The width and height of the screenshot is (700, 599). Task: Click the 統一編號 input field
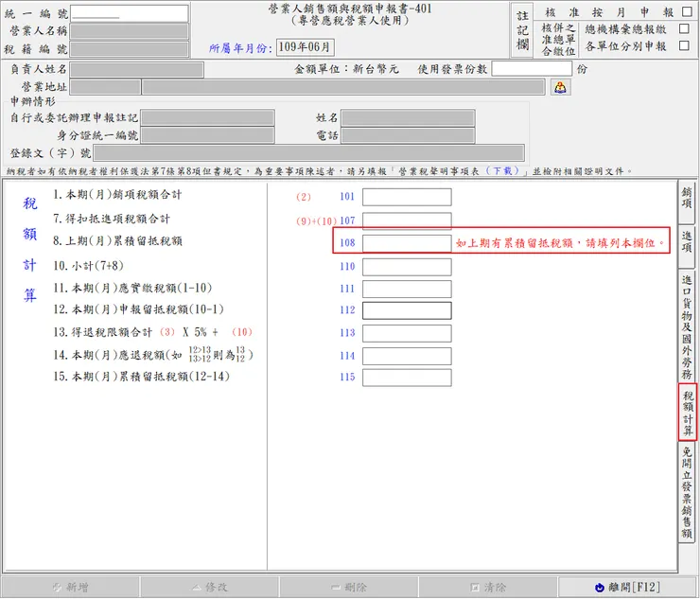(130, 13)
